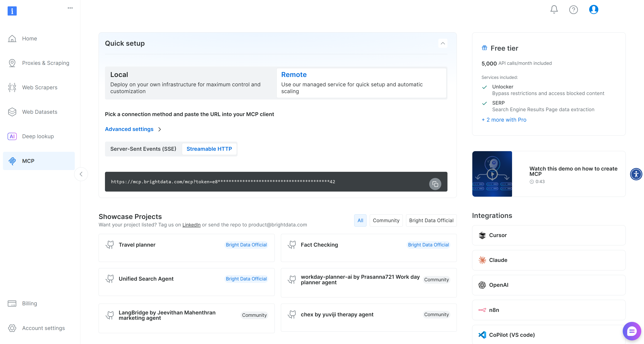The width and height of the screenshot is (644, 344).
Task: Open the Claude integration card
Action: [x=549, y=260]
